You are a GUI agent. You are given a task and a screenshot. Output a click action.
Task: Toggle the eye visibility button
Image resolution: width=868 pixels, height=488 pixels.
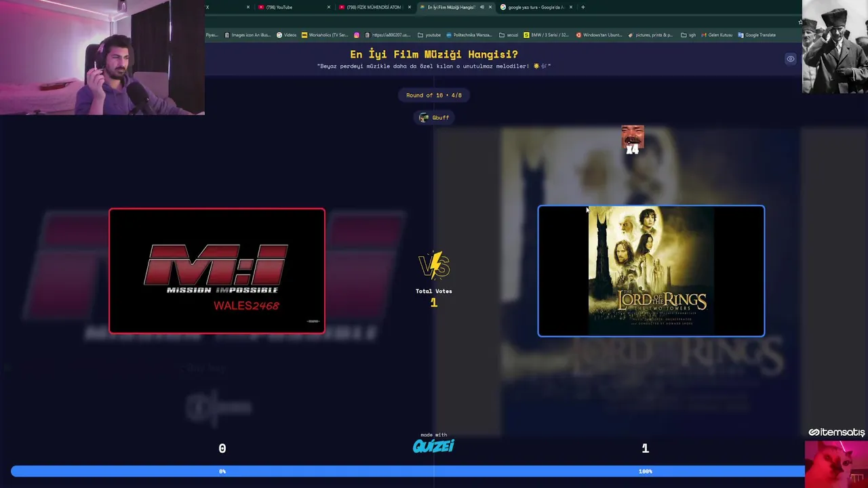coord(791,59)
